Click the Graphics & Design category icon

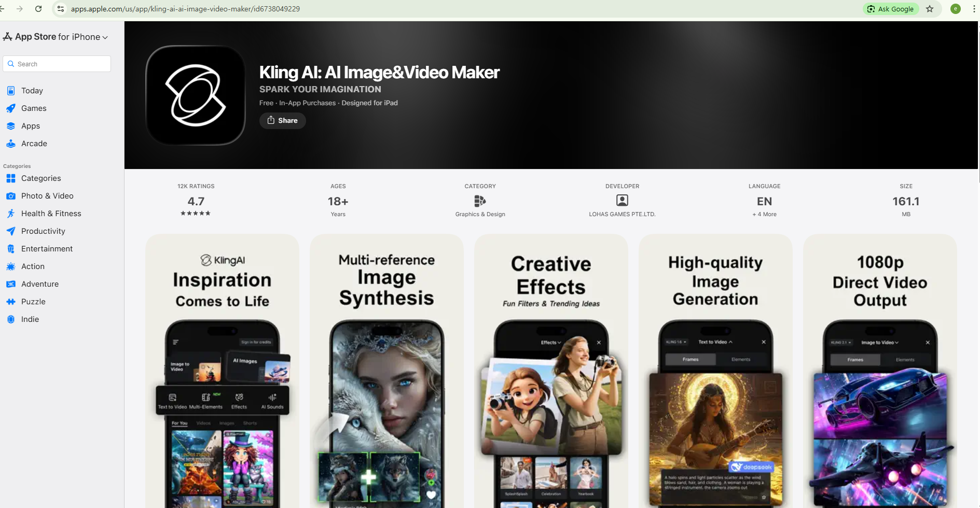[x=480, y=201]
